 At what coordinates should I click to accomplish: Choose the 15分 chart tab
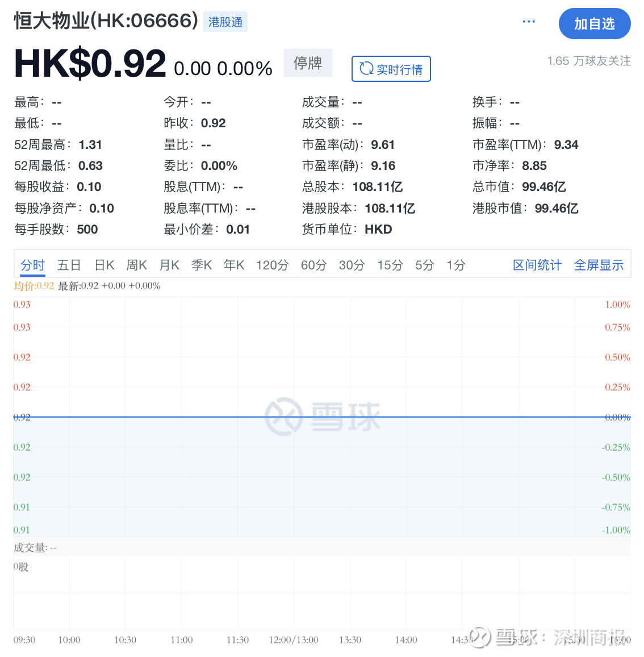pos(390,265)
